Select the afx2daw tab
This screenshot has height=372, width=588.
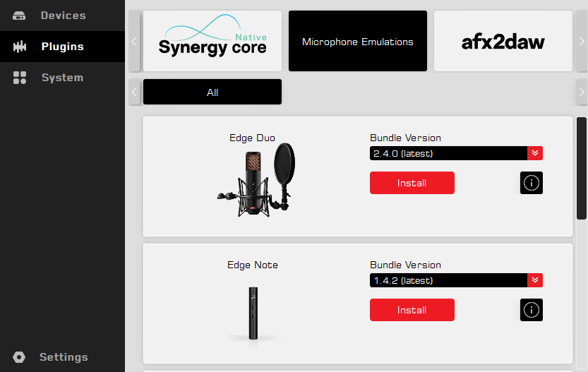[x=503, y=41]
